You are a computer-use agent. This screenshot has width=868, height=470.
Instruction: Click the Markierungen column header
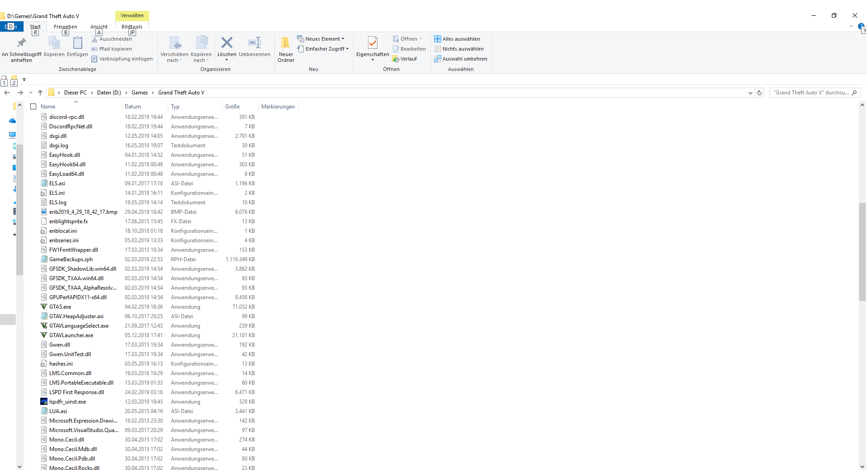278,107
